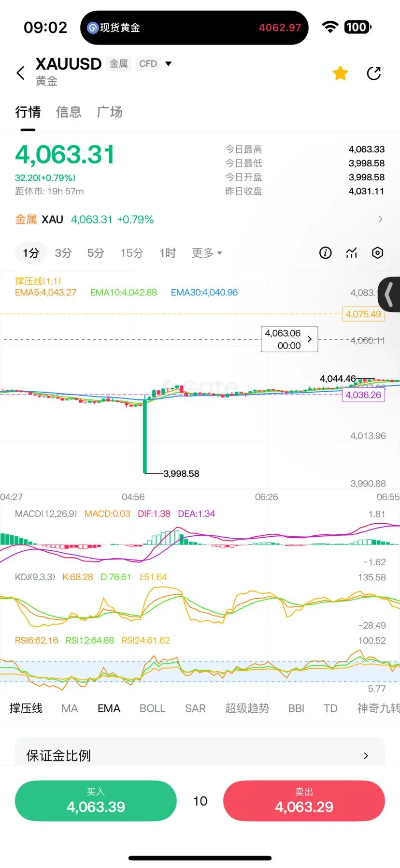Enable the BOLL indicator
The height and width of the screenshot is (868, 400).
pos(152,708)
